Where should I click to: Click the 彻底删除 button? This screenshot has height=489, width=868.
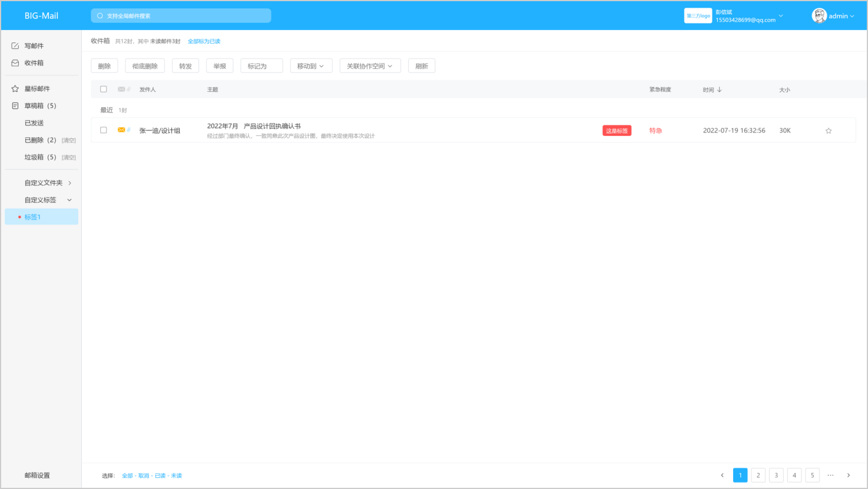coord(145,66)
